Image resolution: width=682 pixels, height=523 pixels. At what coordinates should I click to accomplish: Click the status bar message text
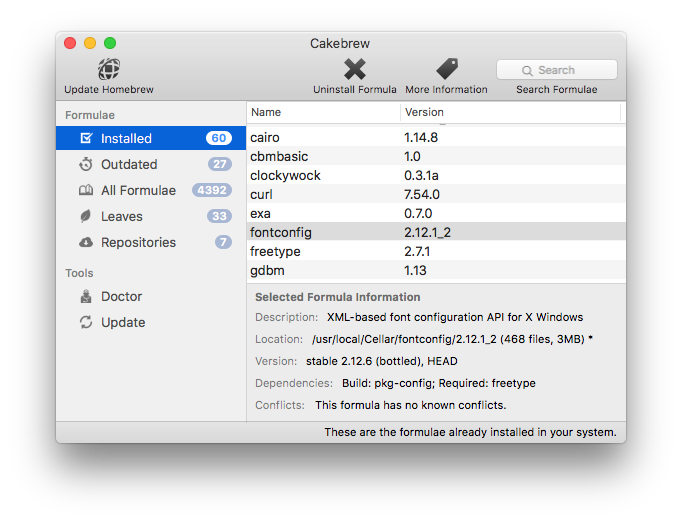[x=470, y=432]
